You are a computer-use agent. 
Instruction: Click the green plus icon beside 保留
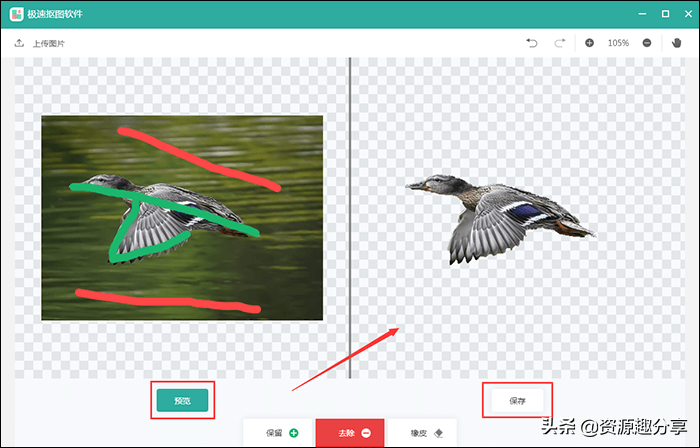(294, 433)
